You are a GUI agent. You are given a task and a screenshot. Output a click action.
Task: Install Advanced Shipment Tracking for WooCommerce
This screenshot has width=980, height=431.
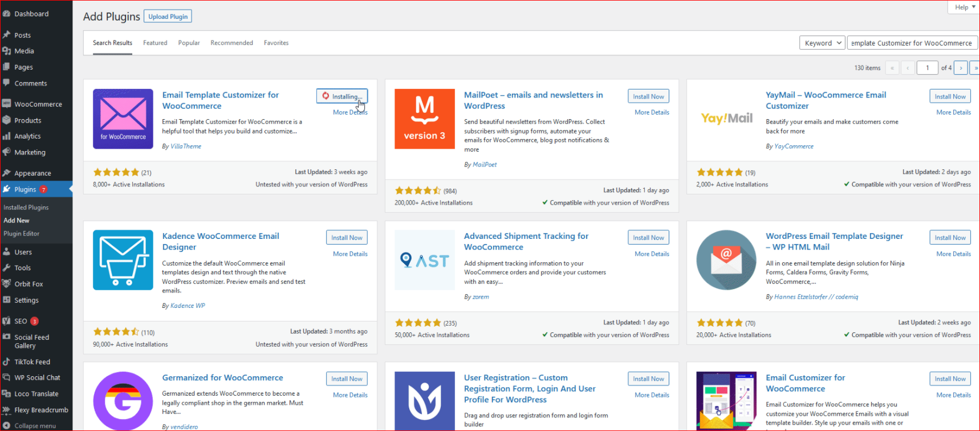(648, 238)
